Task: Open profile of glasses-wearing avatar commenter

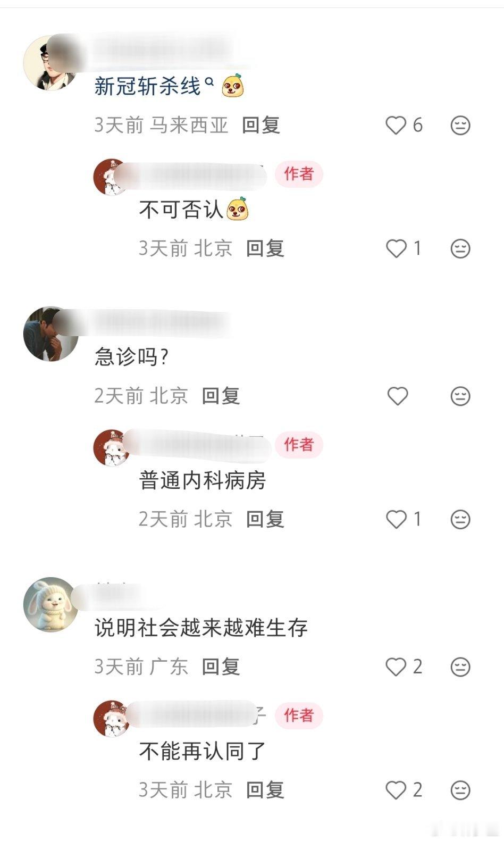Action: (51, 63)
